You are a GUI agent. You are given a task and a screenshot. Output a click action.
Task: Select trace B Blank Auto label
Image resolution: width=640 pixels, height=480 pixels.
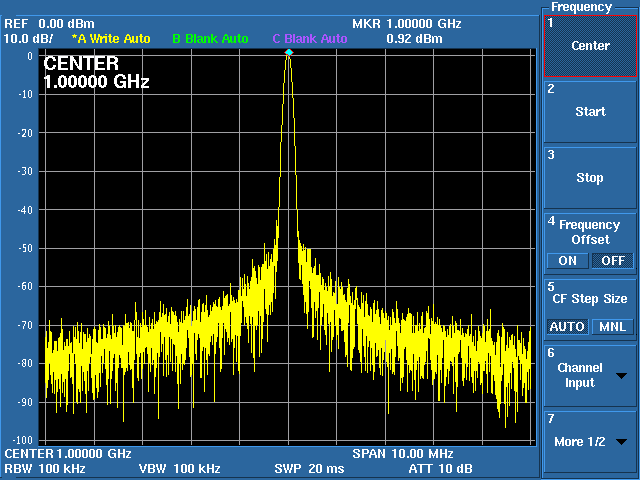point(210,39)
